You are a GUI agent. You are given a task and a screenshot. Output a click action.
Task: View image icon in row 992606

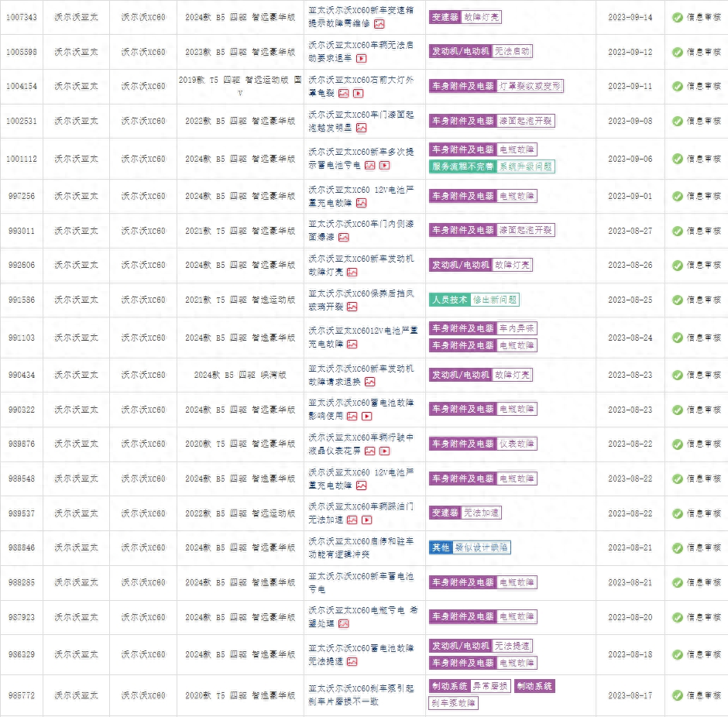352,273
